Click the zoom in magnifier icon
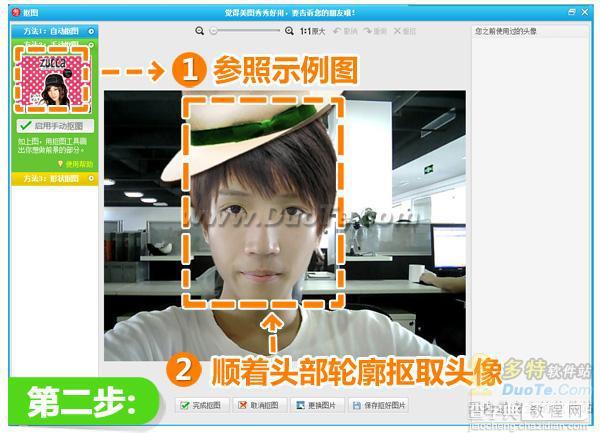Image resolution: width=600 pixels, height=433 pixels. point(289,31)
